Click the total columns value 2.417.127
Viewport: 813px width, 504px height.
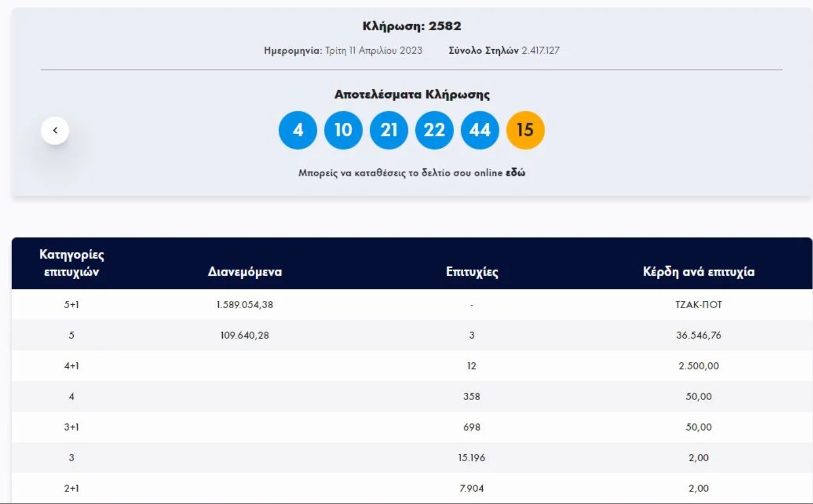540,50
